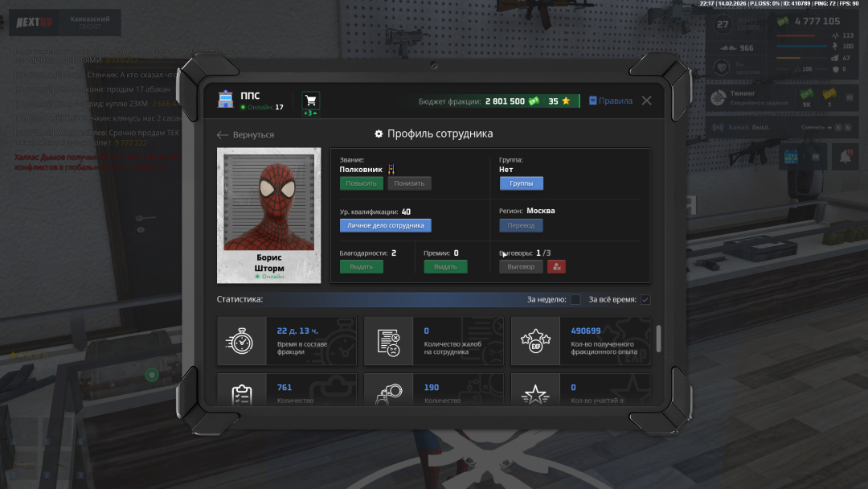Click the gear icon beside Профиль сотрудника
The image size is (868, 489).
pyautogui.click(x=379, y=134)
